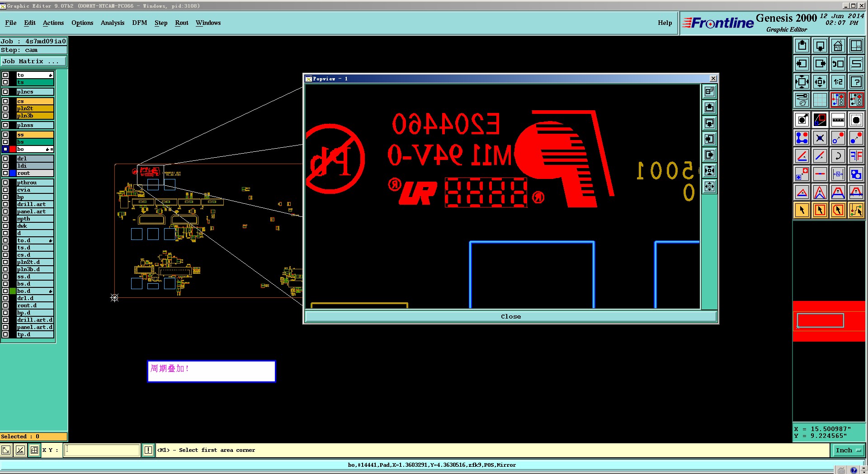
Task: Select the single arrow selection tool
Action: pos(802,210)
